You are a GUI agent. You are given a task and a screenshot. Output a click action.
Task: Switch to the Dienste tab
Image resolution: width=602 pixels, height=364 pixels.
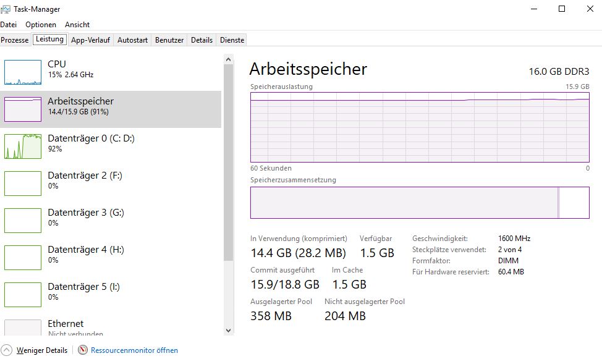coord(231,39)
